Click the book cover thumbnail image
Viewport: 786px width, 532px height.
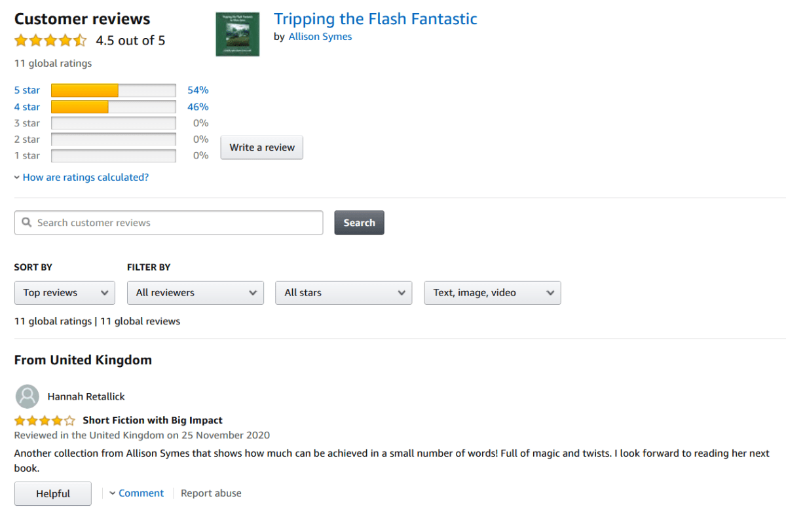pos(237,34)
